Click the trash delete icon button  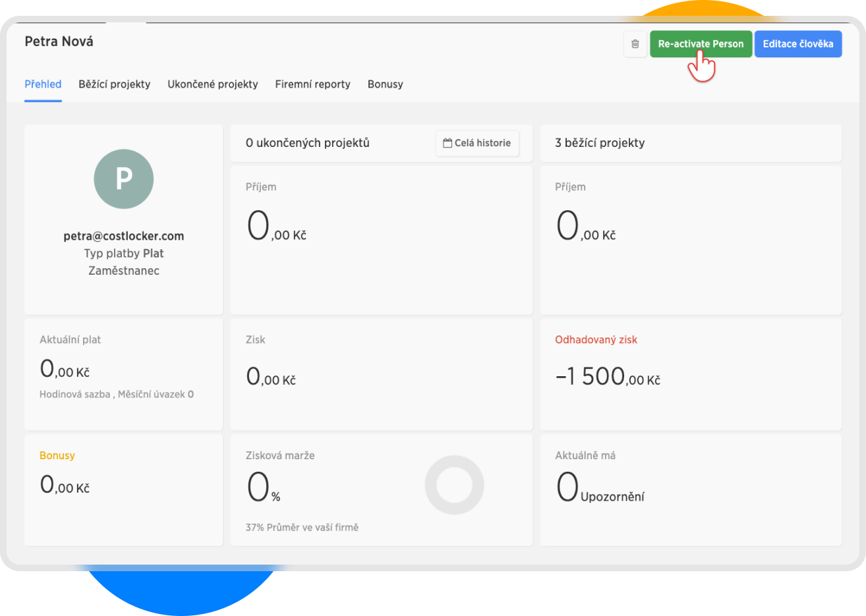click(x=635, y=44)
